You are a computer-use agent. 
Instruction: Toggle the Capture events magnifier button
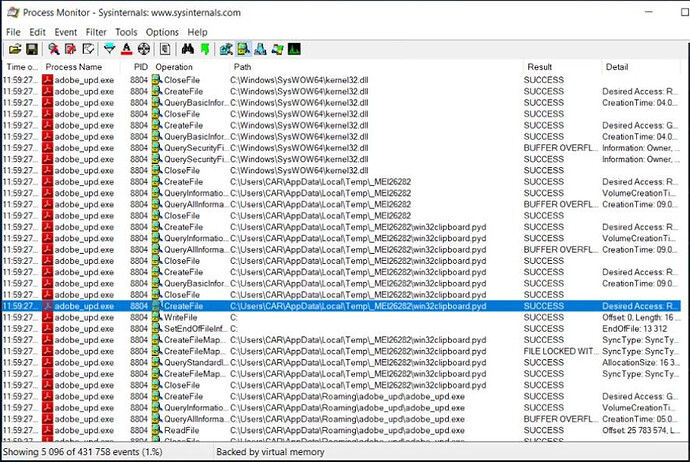[52, 49]
